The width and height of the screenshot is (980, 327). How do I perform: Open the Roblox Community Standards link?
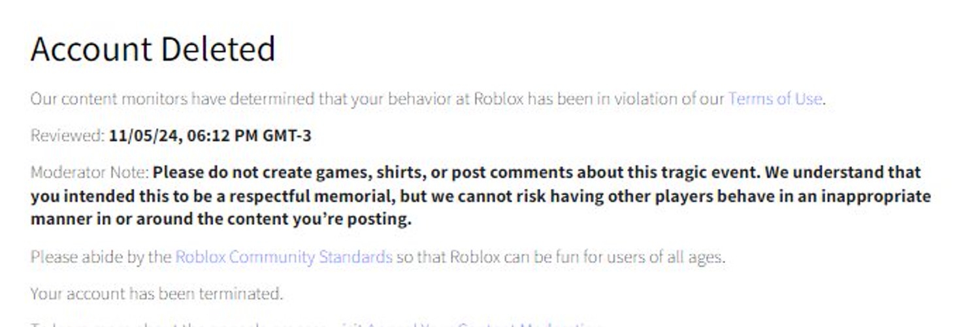click(284, 256)
